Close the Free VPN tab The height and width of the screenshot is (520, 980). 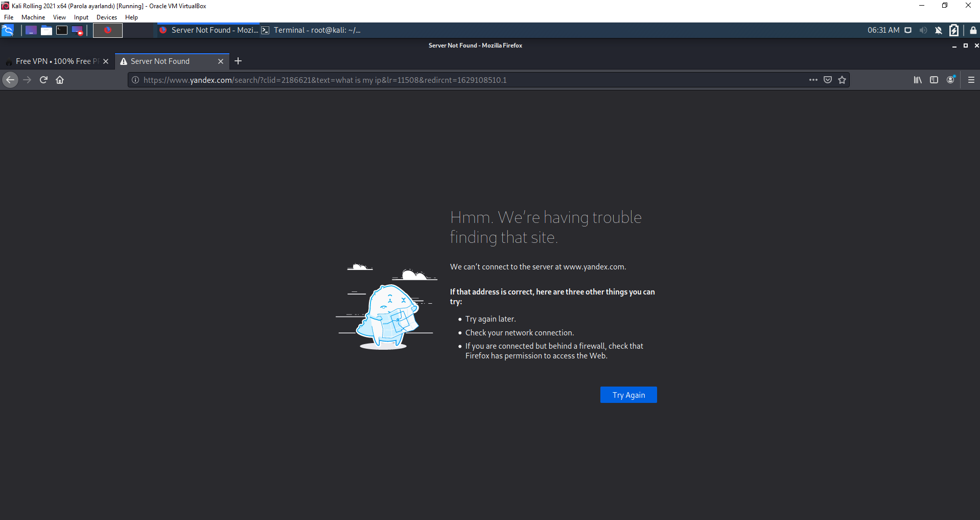(x=106, y=61)
